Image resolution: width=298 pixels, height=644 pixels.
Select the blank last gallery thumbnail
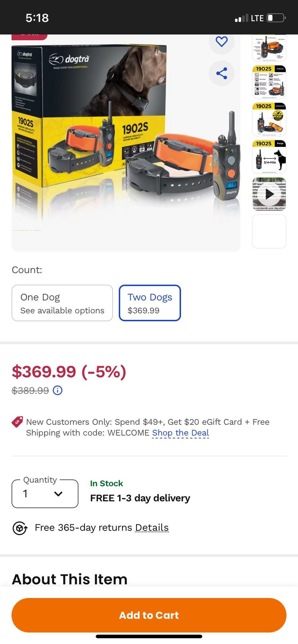[x=269, y=231]
